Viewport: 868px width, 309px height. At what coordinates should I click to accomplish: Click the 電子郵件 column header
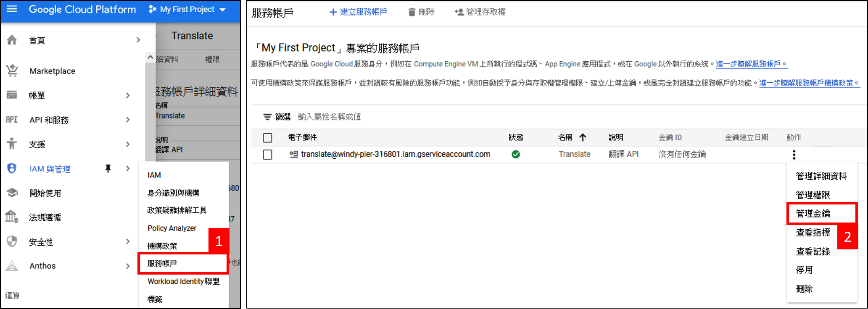click(303, 137)
